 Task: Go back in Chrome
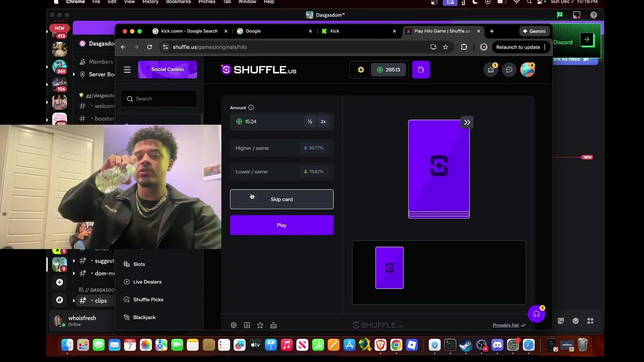[x=123, y=47]
